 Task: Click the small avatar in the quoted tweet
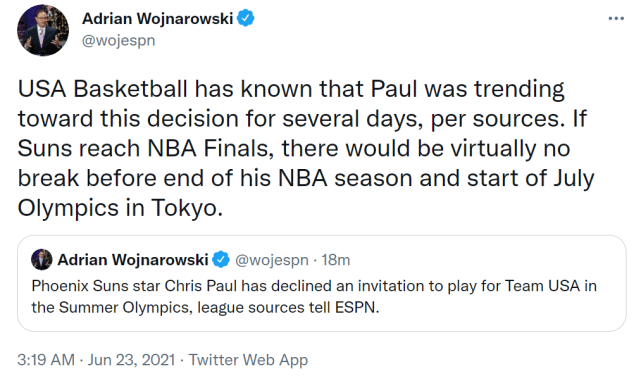tap(42, 260)
